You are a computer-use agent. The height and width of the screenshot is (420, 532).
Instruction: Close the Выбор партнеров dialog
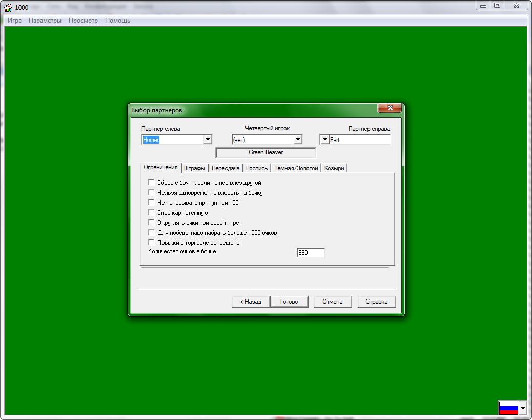(x=390, y=108)
